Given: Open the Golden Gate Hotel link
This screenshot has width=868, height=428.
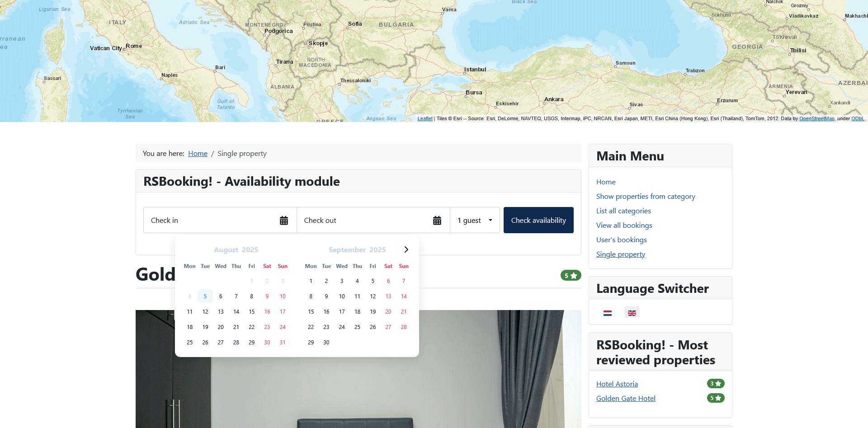Looking at the screenshot, I should click(x=626, y=398).
